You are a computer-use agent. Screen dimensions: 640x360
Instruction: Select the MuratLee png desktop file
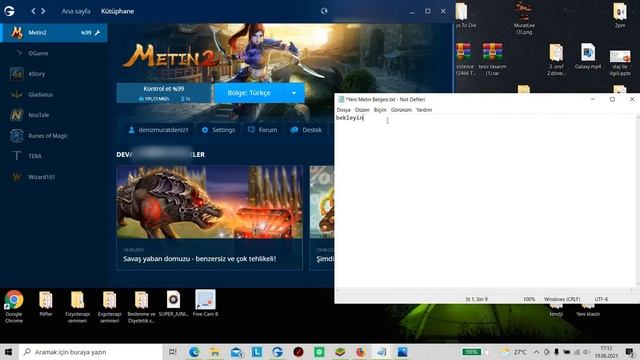coord(524,18)
